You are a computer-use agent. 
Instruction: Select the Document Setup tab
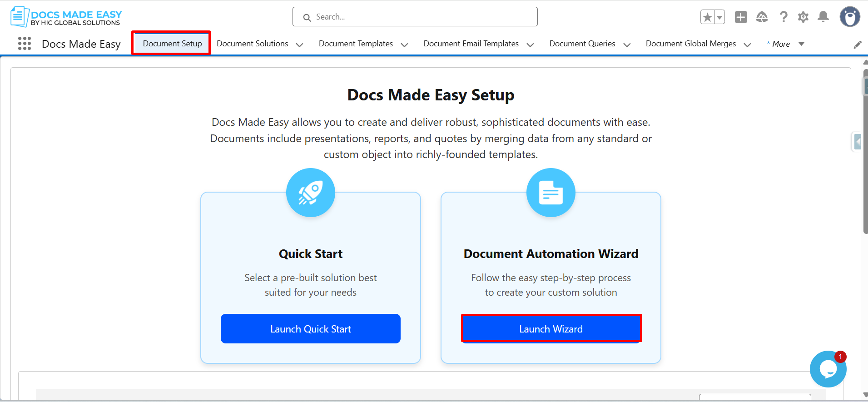click(x=172, y=44)
